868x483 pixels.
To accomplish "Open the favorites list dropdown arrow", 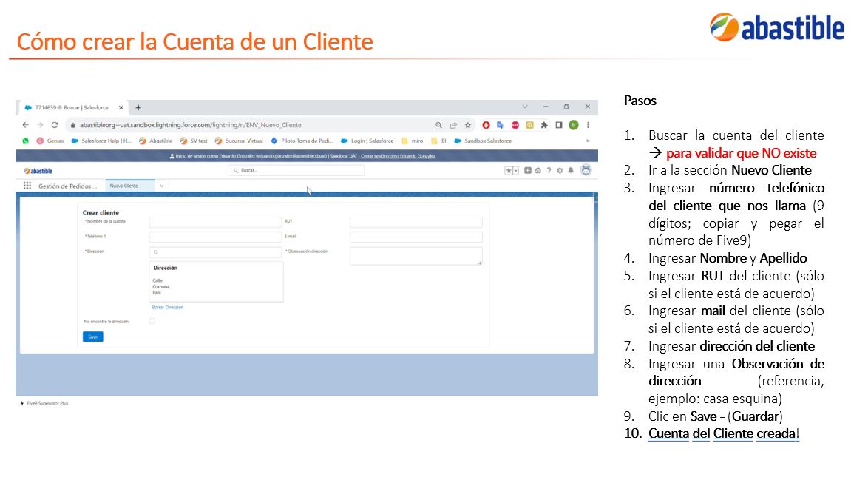I will (x=516, y=171).
